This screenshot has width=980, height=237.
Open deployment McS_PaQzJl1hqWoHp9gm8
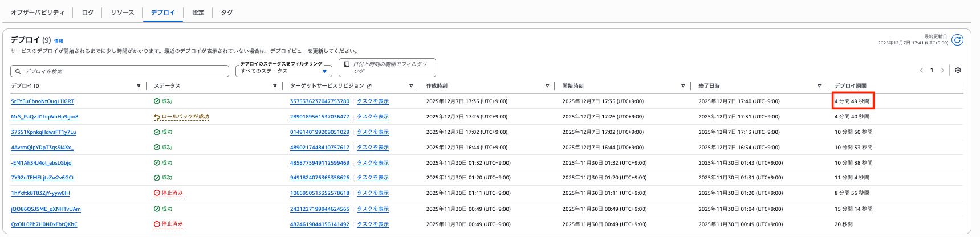point(44,117)
